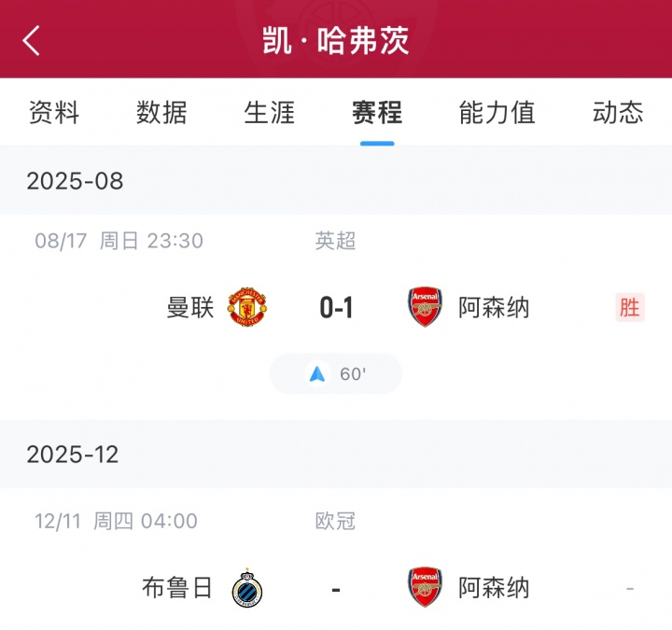Tap the back arrow icon

(x=32, y=40)
